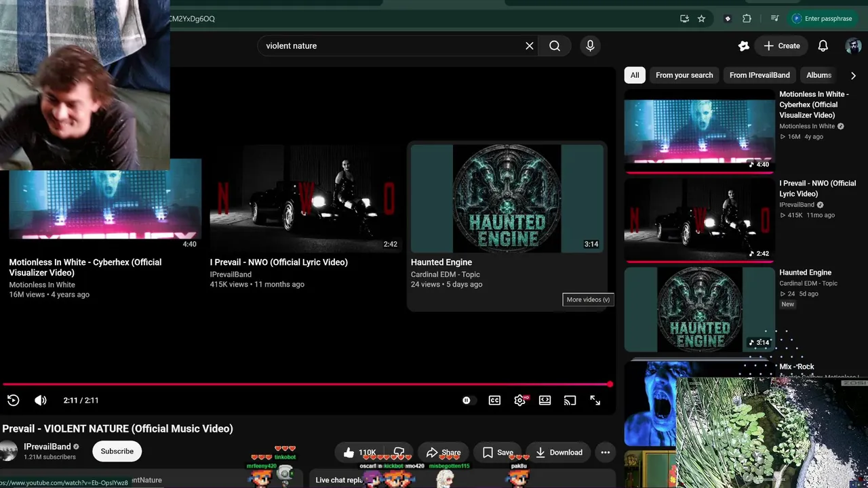
Task: Open the Create menu
Action: pyautogui.click(x=782, y=46)
